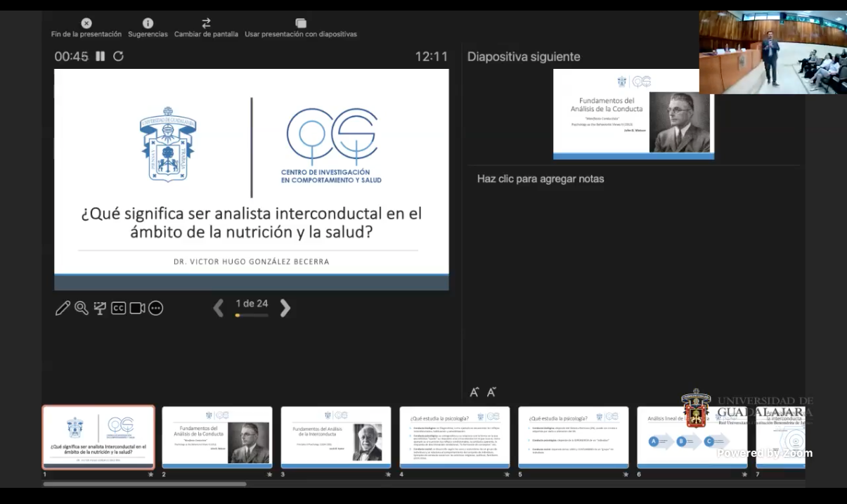Viewport: 847px width, 504px height.
Task: Decrease notes font size
Action: point(491,392)
